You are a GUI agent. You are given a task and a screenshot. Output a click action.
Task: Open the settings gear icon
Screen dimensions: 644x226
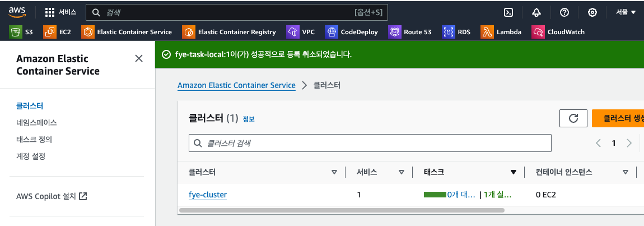tap(592, 12)
